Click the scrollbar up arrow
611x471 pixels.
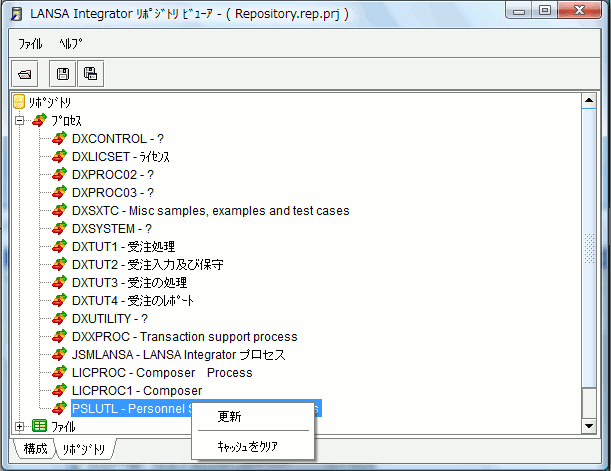click(589, 101)
